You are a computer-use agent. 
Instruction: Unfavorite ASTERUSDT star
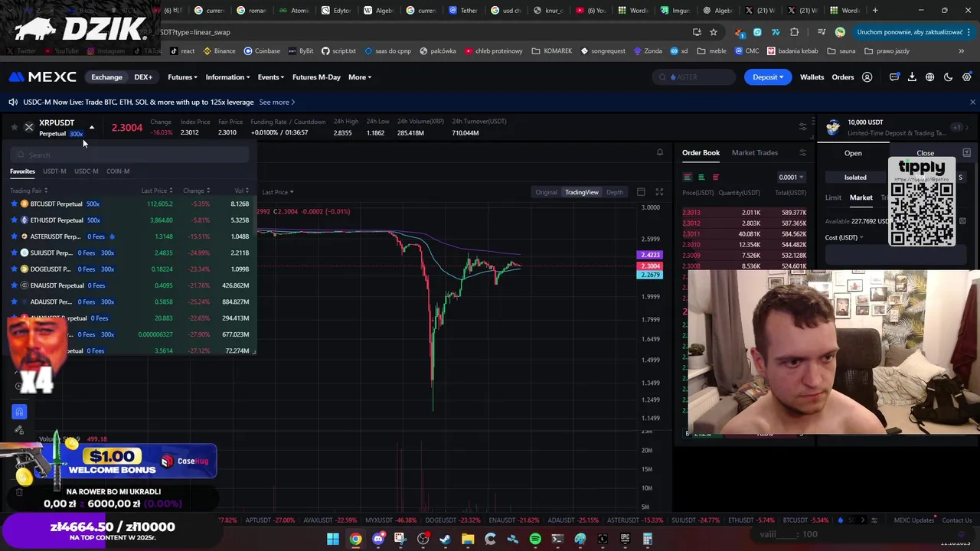14,236
